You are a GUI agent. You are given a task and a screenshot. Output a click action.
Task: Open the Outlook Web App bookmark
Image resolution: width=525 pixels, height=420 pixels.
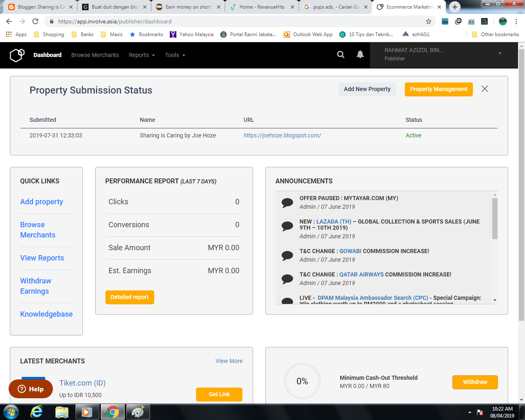[308, 34]
